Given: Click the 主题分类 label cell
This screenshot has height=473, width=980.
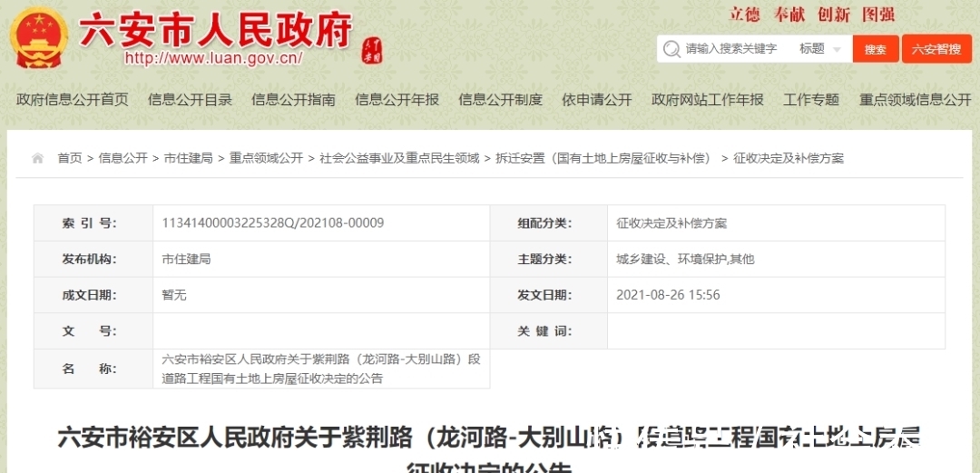Looking at the screenshot, I should (549, 259).
